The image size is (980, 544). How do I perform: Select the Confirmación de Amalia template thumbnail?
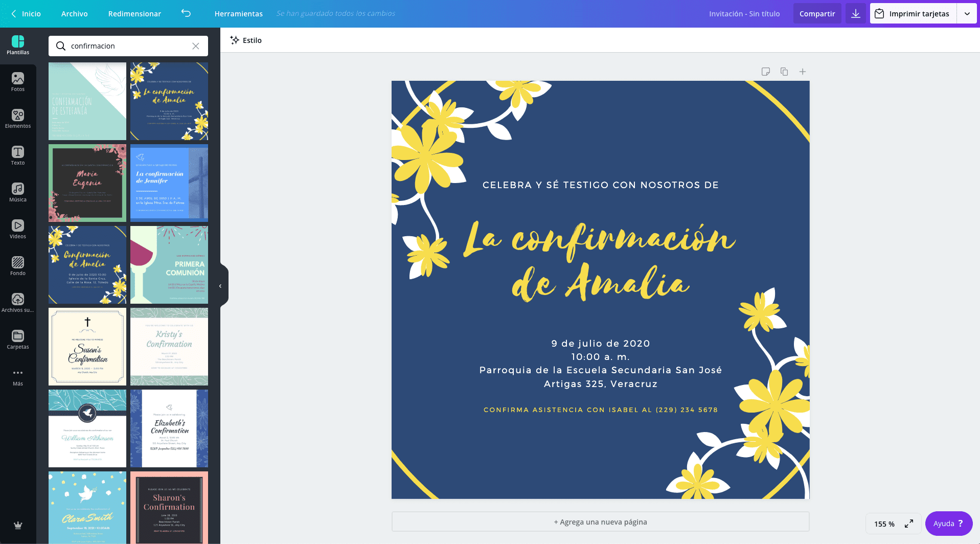click(87, 264)
